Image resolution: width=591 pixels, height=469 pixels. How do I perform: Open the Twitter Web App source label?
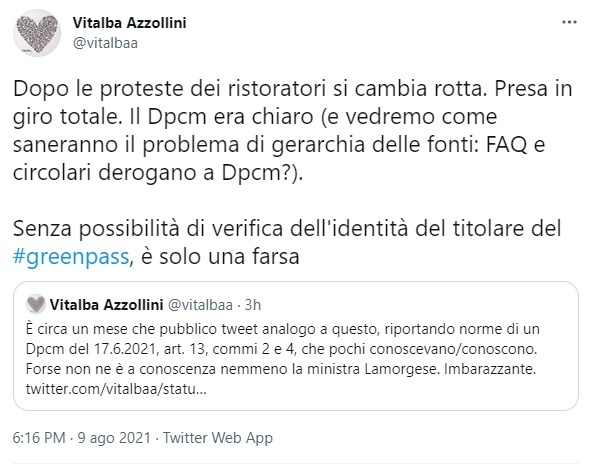pos(218,438)
